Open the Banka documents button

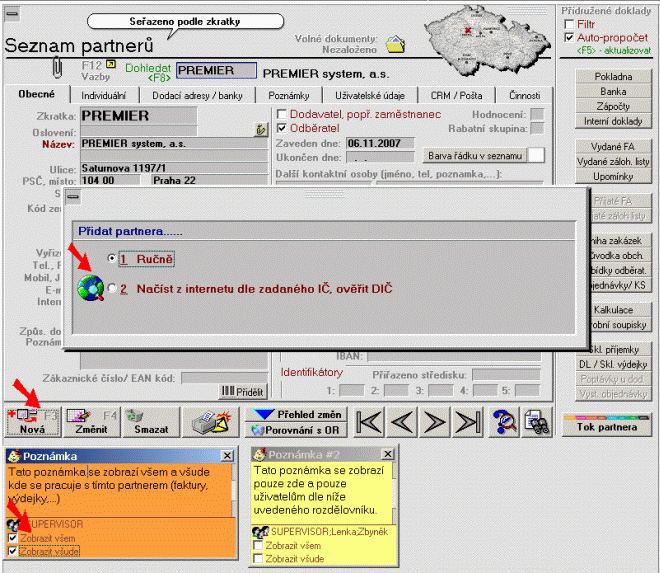[613, 91]
